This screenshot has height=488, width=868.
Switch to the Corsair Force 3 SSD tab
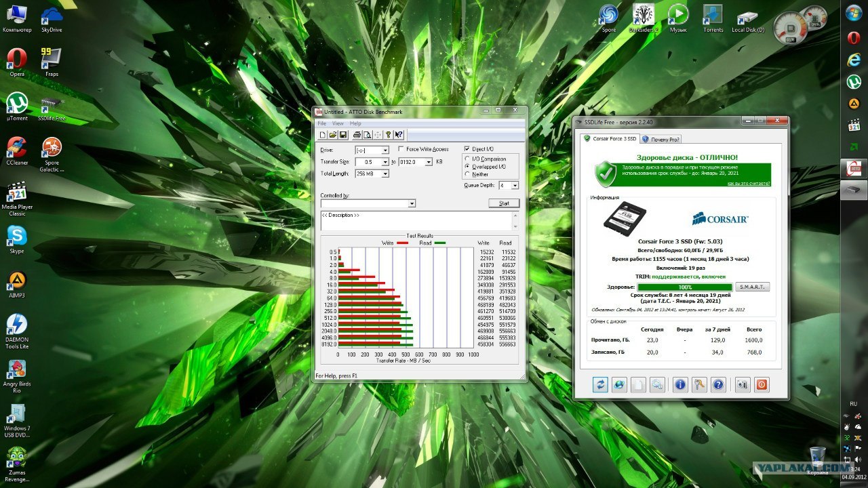coord(610,139)
